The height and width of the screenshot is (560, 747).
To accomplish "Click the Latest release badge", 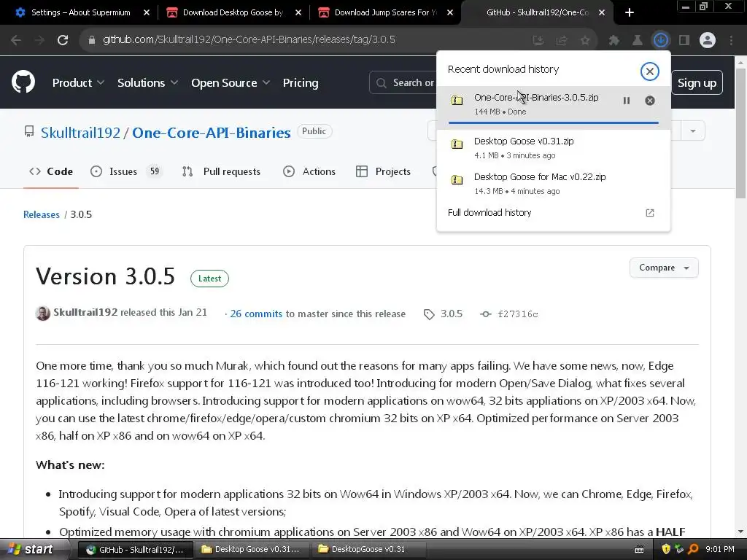I will tap(209, 279).
